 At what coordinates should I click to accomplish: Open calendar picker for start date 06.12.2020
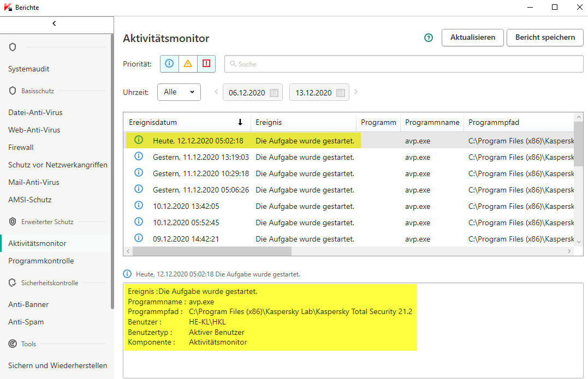[274, 93]
